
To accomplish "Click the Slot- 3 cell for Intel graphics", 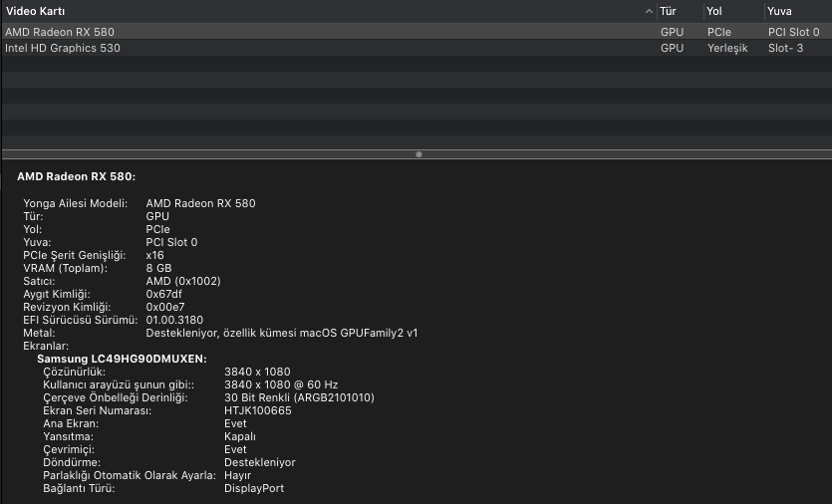I will [x=785, y=48].
